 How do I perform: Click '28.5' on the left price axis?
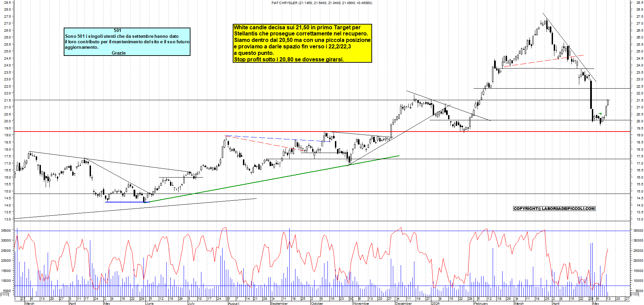[7, 2]
